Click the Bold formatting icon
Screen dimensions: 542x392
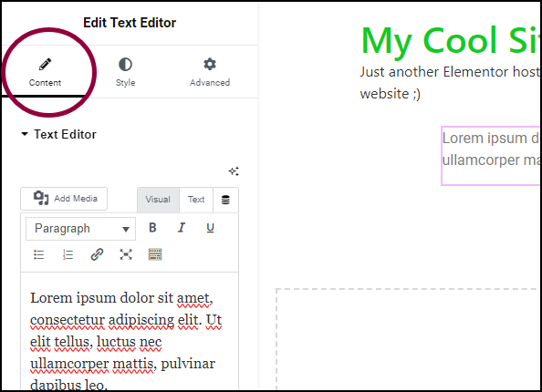click(152, 228)
